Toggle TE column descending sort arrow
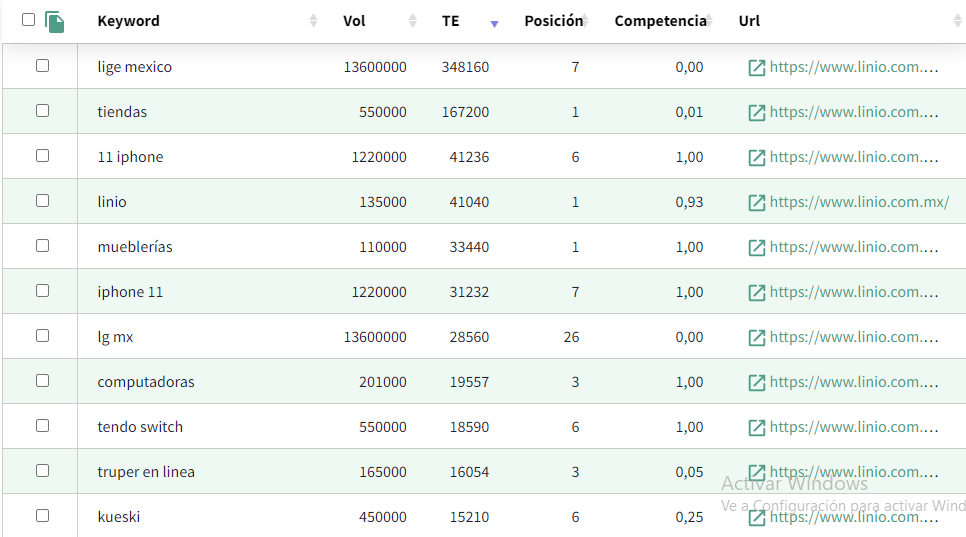966x537 pixels. click(x=494, y=24)
